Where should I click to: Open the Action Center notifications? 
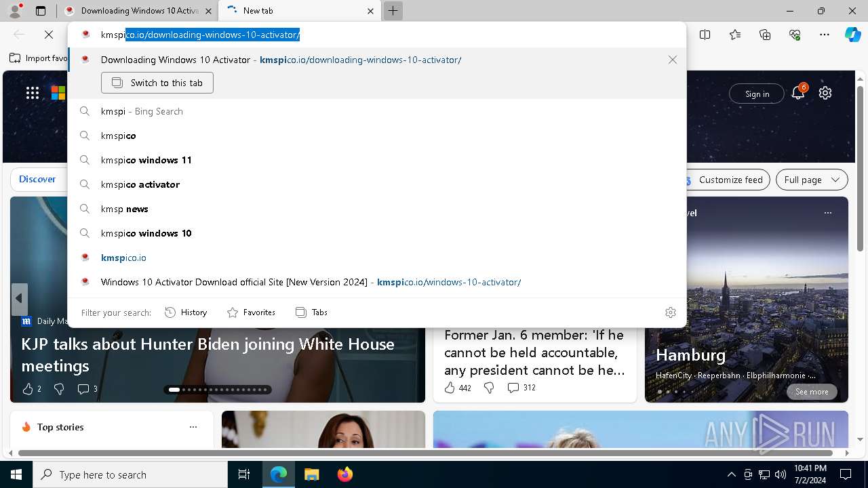846,474
